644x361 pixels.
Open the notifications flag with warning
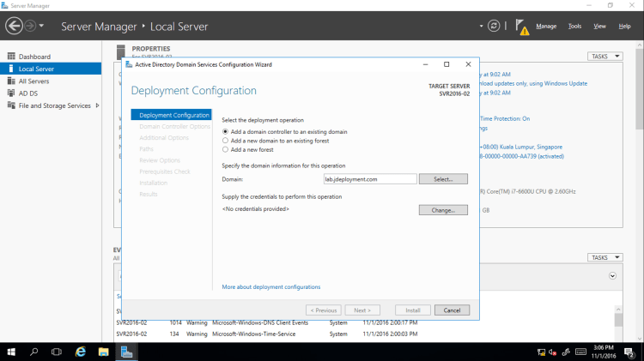point(521,27)
